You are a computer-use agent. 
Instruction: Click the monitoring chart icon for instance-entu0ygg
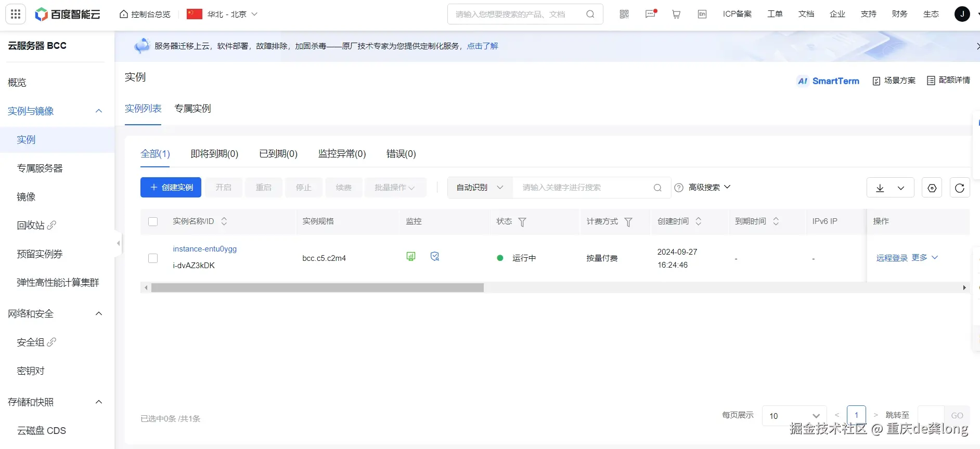point(411,256)
